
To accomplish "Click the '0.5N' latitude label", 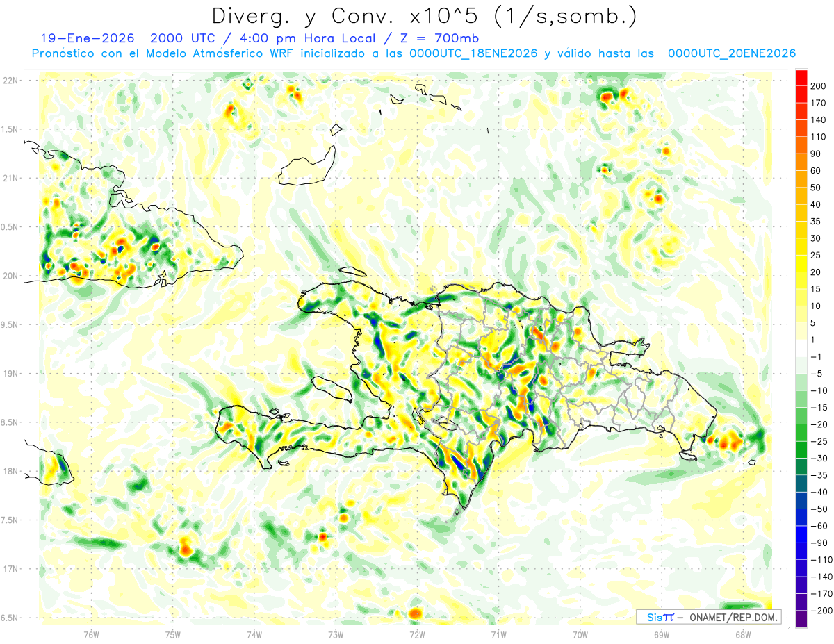I will tap(10, 227).
